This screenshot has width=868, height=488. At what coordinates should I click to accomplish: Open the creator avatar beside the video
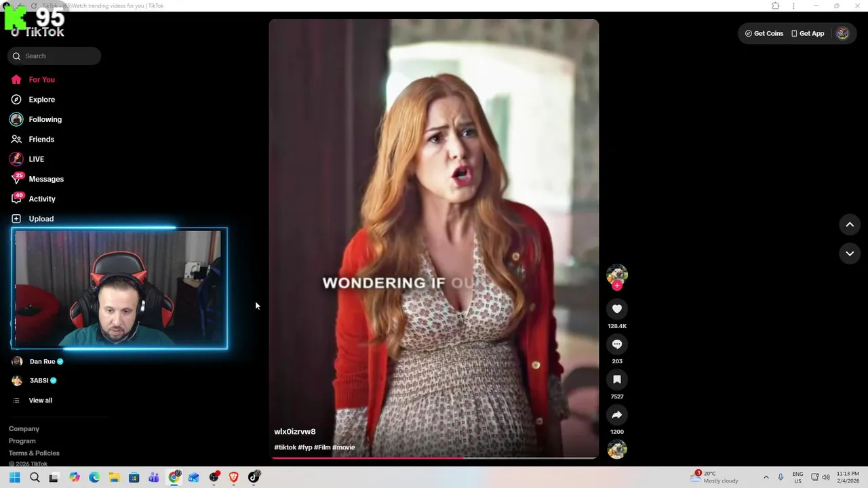click(617, 274)
